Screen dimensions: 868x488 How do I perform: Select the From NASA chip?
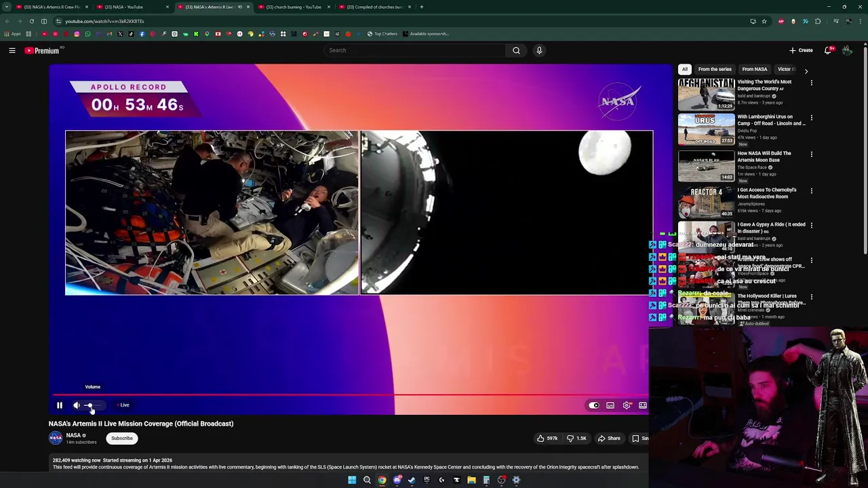754,69
